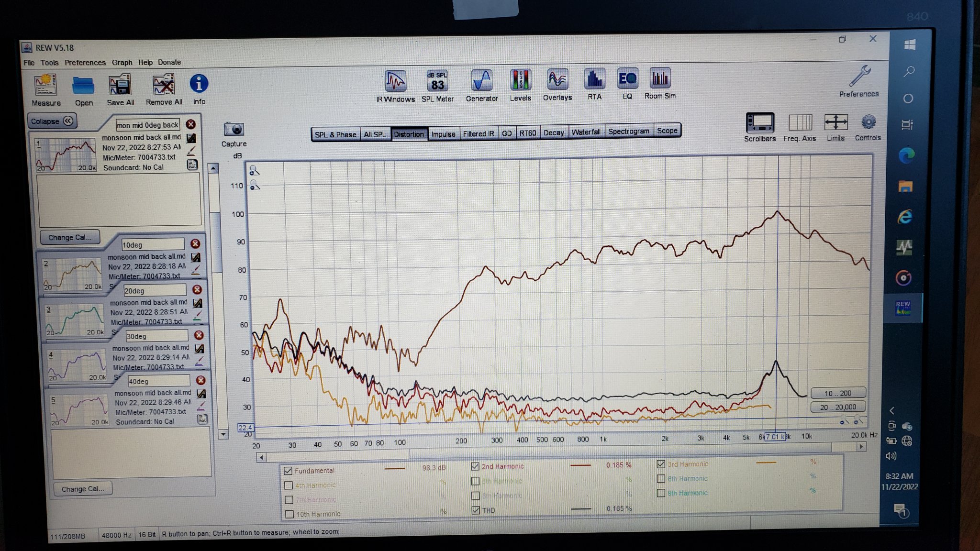This screenshot has width=980, height=551.
Task: Remove the 20deg measurement
Action: coord(197,290)
